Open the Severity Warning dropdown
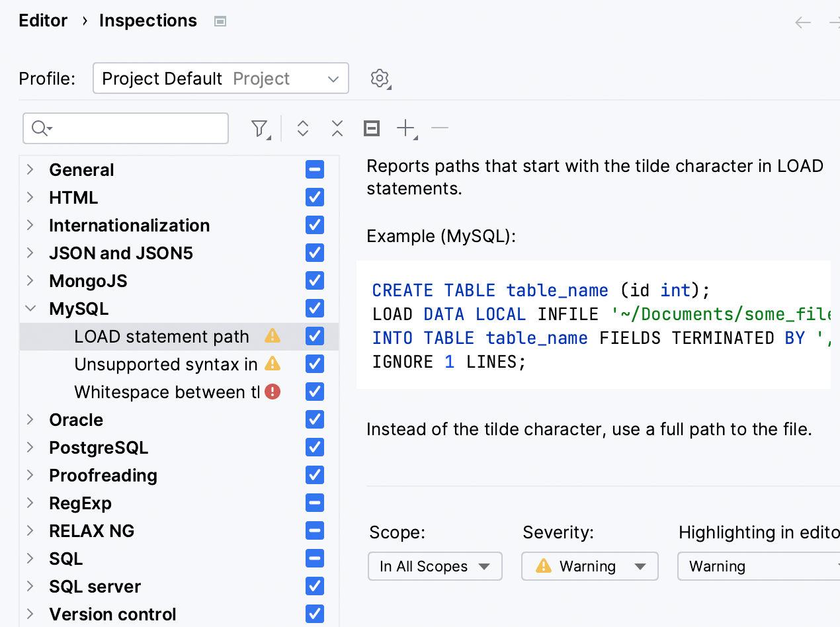 coord(589,567)
